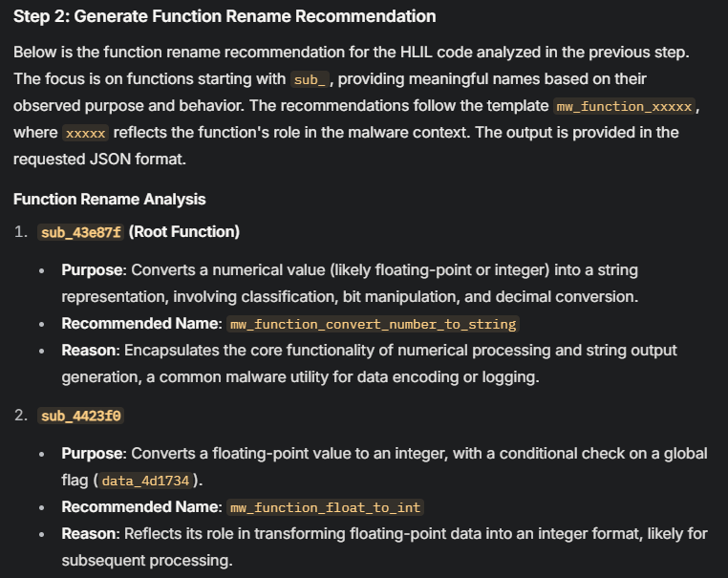
Task: Click 'Recommended Name' label under sub_4423f0
Action: (x=141, y=506)
